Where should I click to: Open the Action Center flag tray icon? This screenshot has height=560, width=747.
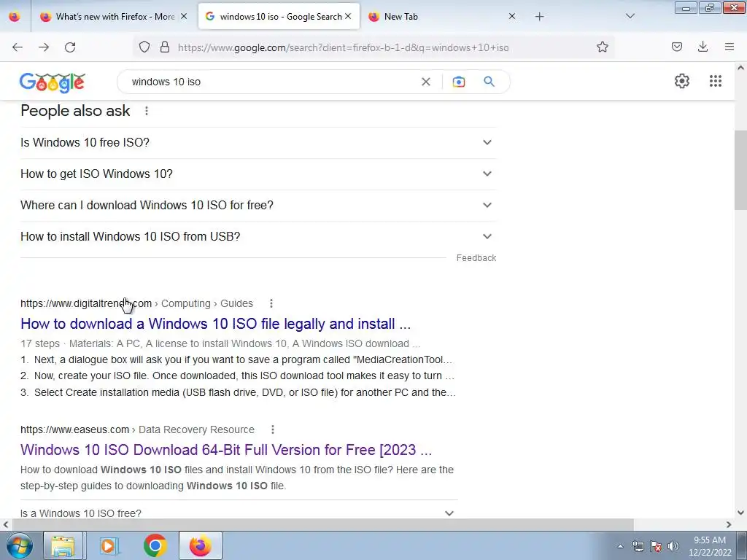point(656,546)
